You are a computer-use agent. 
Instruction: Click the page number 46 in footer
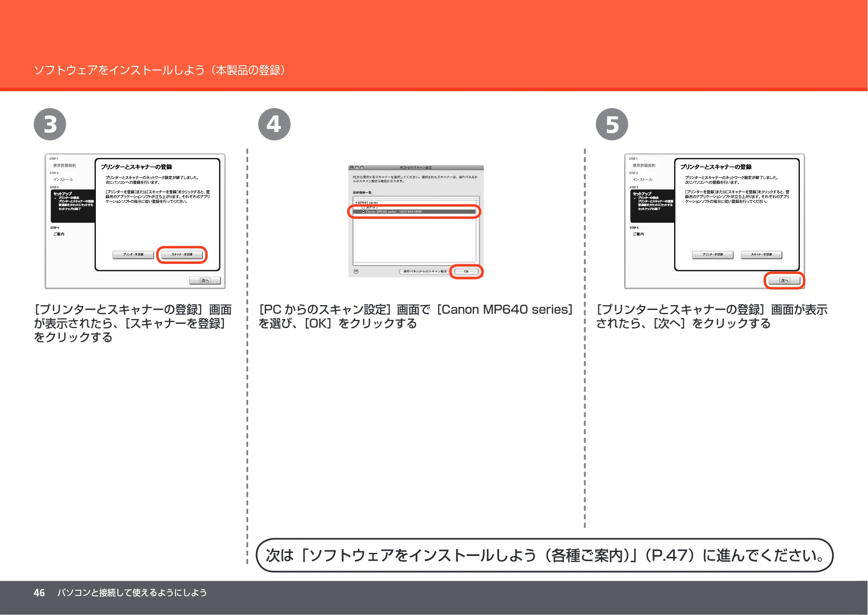39,593
